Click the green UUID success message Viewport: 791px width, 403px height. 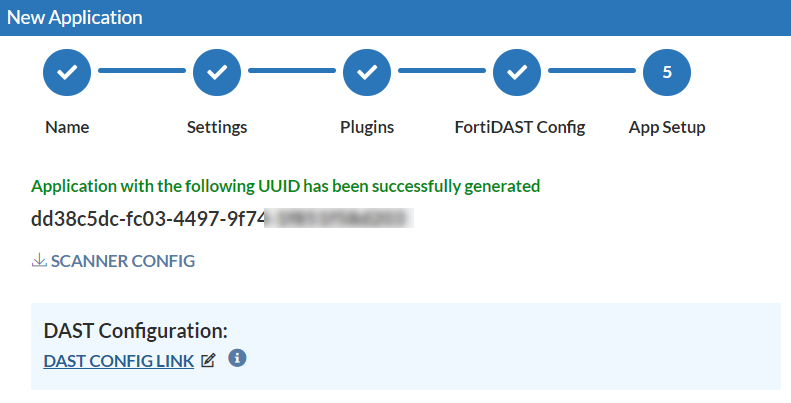pyautogui.click(x=286, y=186)
